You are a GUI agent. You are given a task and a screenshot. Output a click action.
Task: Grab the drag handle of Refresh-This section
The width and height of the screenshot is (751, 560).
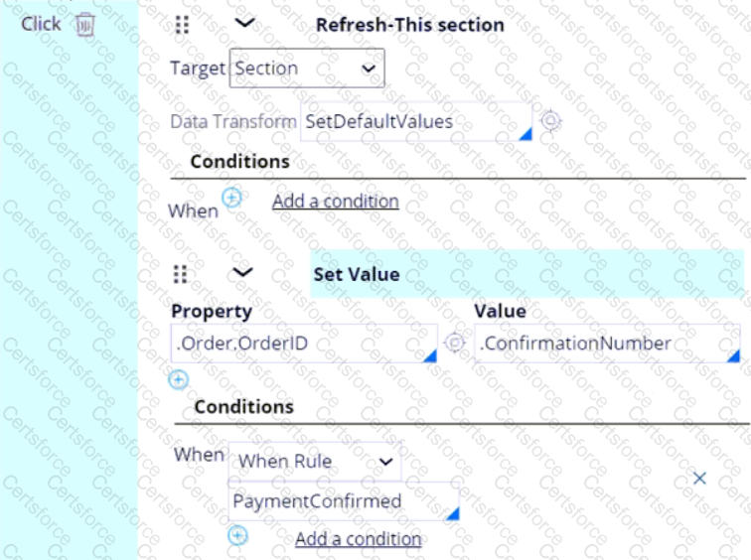[x=182, y=25]
